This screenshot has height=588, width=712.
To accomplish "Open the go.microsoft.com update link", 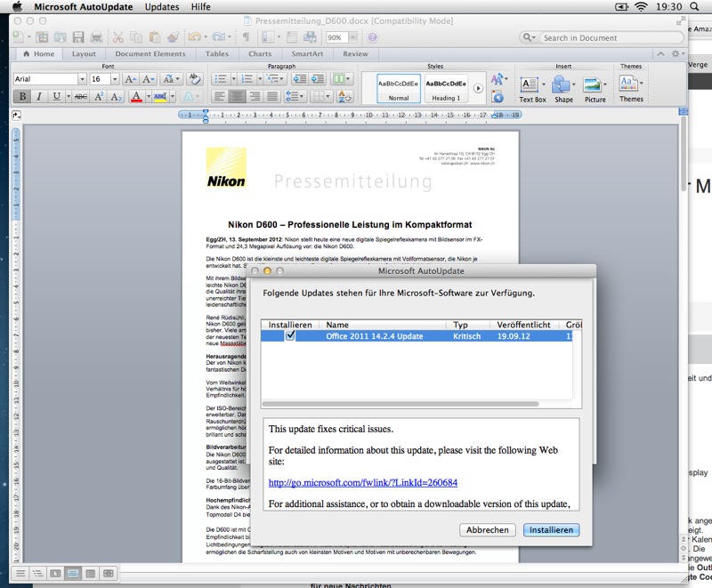I will point(363,482).
